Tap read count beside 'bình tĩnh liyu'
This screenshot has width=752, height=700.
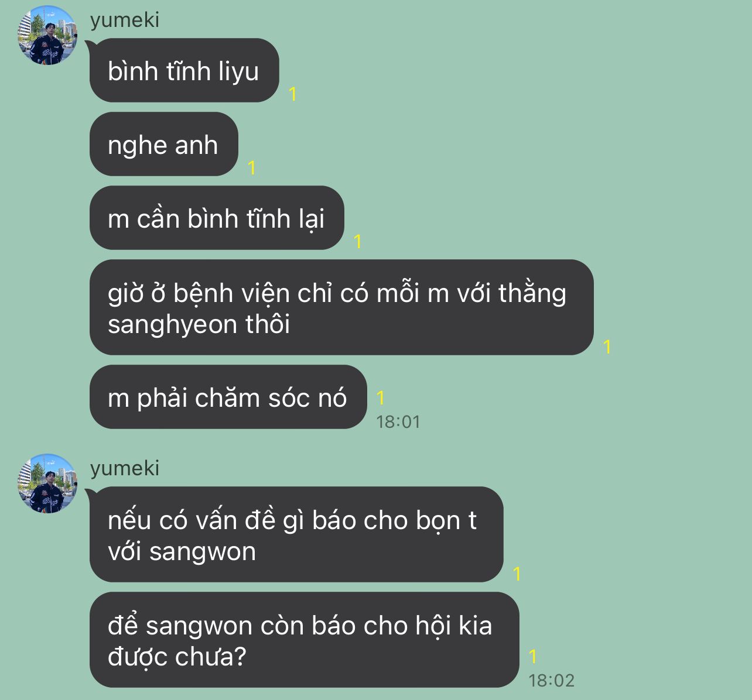pyautogui.click(x=293, y=94)
